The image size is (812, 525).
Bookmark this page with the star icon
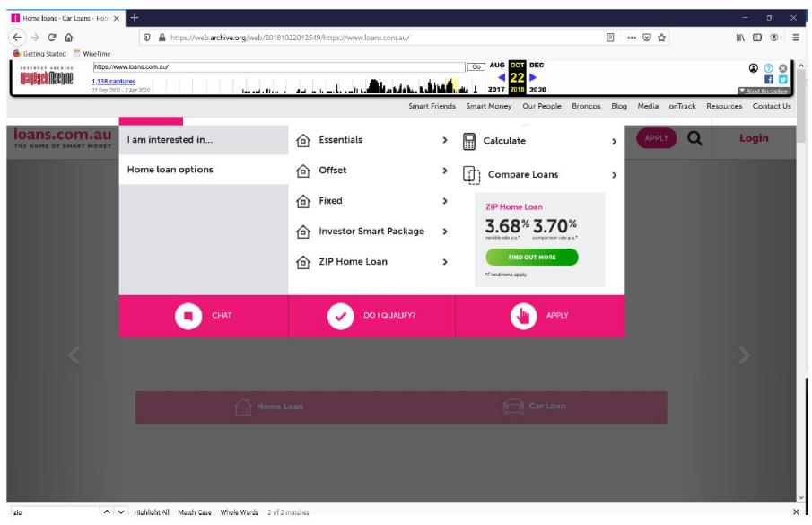661,38
